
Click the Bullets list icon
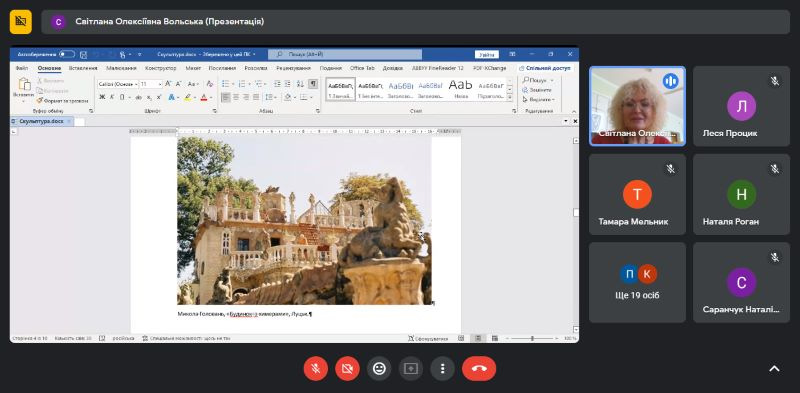point(226,84)
